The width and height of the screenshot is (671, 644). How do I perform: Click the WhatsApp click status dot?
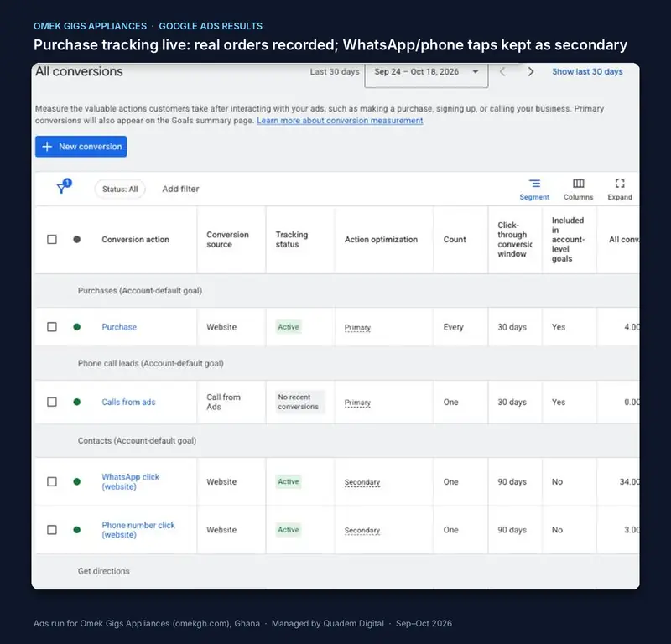pos(77,481)
